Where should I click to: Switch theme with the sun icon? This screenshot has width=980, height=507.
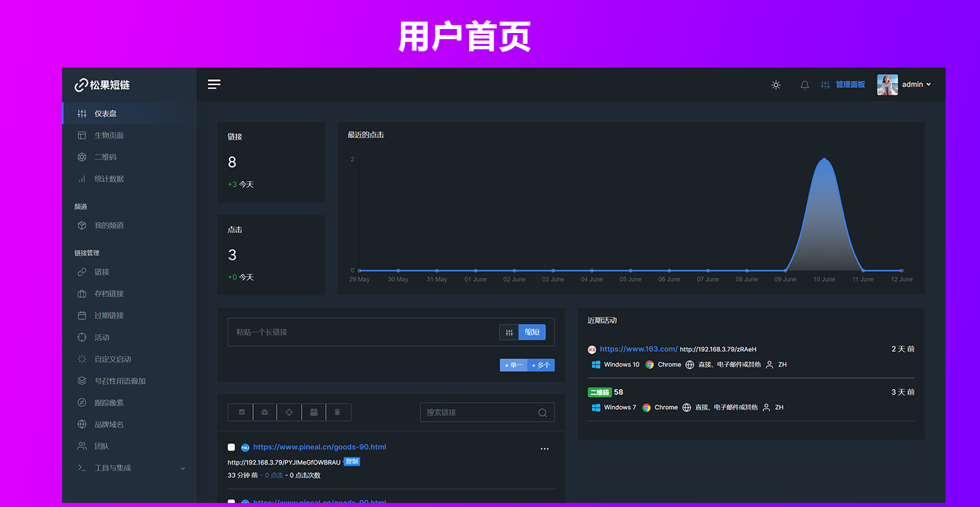click(x=776, y=85)
